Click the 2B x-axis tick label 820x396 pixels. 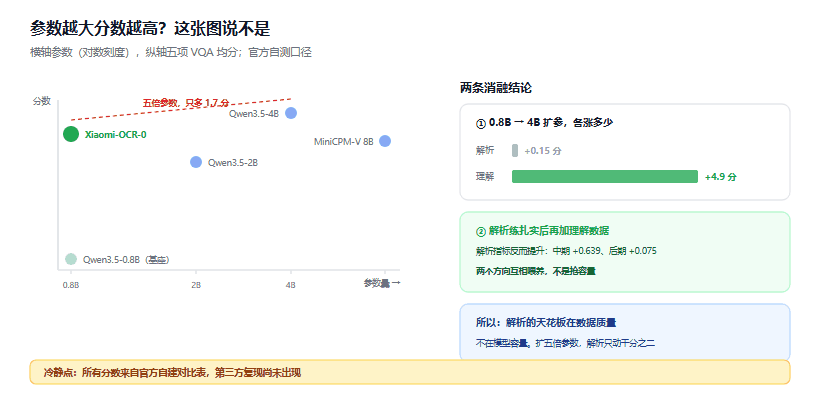pyautogui.click(x=196, y=285)
